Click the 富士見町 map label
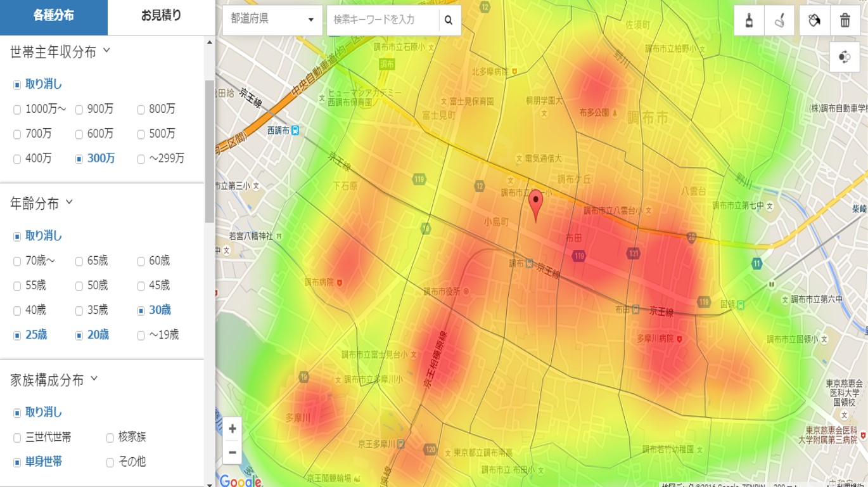 click(438, 115)
